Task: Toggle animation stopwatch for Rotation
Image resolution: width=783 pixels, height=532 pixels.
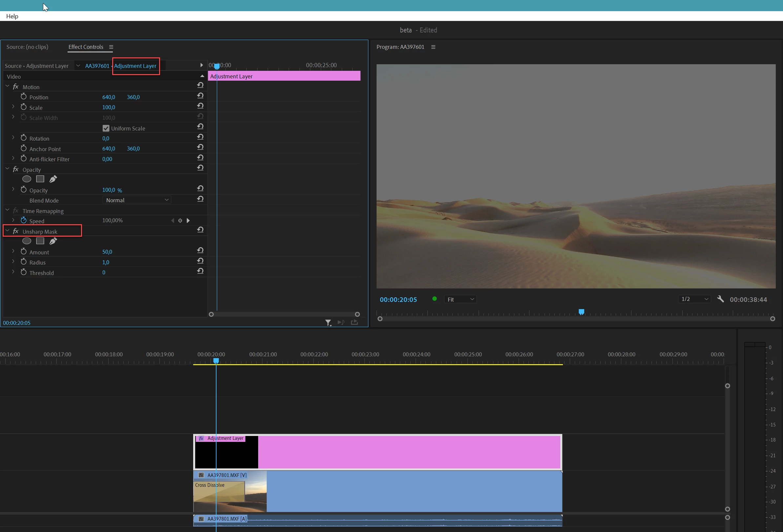Action: coord(24,138)
